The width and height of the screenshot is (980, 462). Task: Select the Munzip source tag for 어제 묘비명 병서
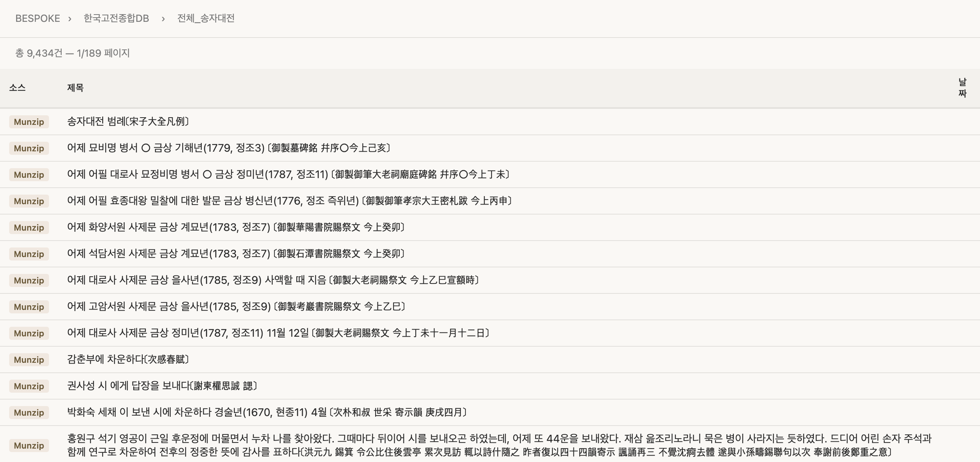tap(28, 148)
